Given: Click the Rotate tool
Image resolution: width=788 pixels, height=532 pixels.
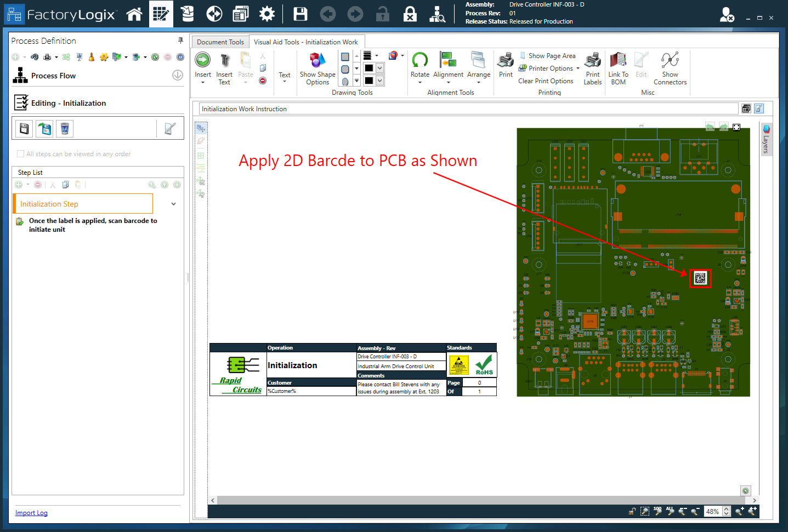Looking at the screenshot, I should (x=420, y=68).
